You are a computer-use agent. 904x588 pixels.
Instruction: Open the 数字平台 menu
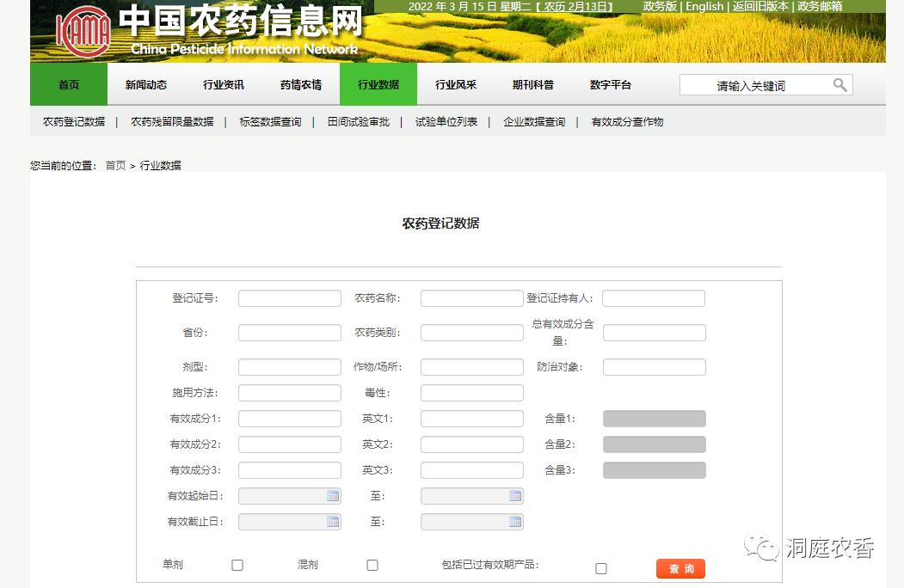[608, 84]
